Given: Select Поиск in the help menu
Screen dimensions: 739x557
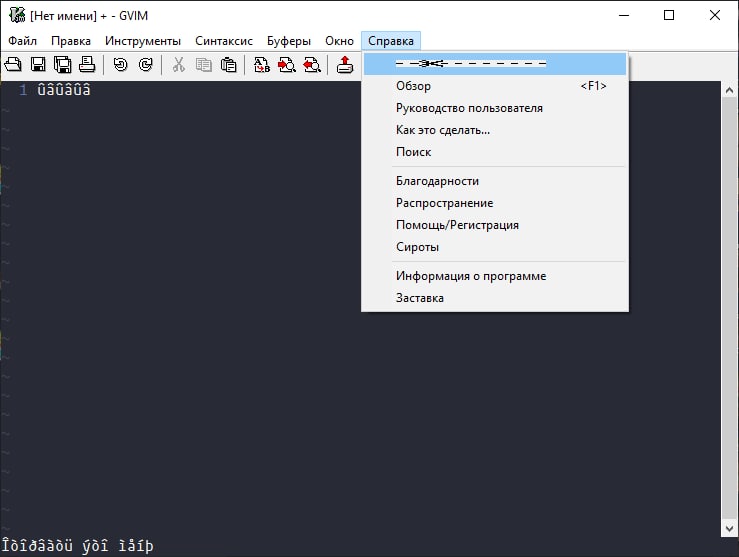Looking at the screenshot, I should tap(495, 152).
